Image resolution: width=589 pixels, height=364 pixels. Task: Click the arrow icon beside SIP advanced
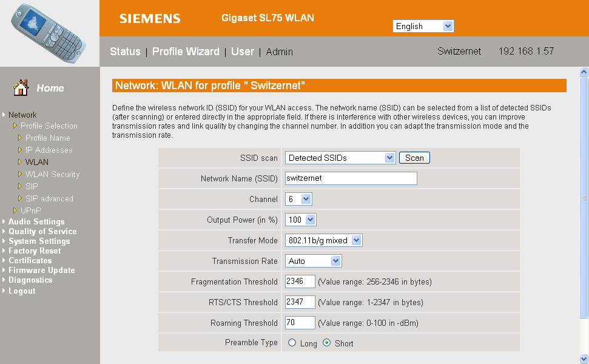20,198
